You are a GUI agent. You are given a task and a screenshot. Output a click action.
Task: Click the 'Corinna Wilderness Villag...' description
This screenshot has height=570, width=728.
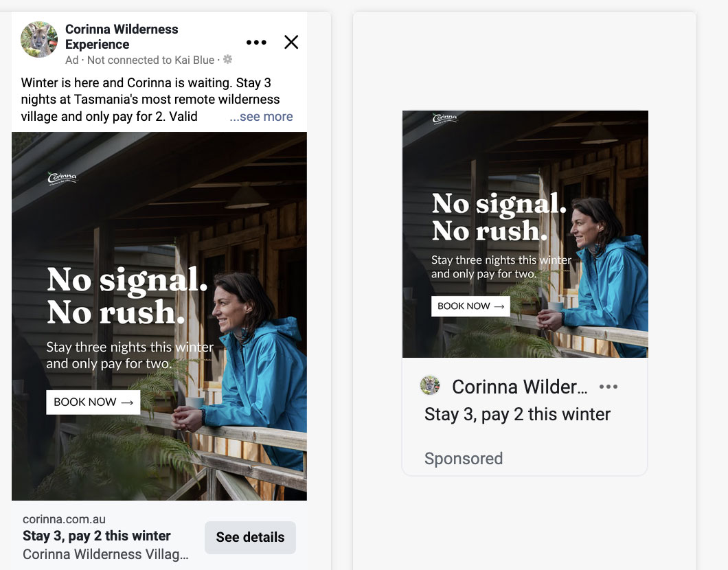point(105,554)
